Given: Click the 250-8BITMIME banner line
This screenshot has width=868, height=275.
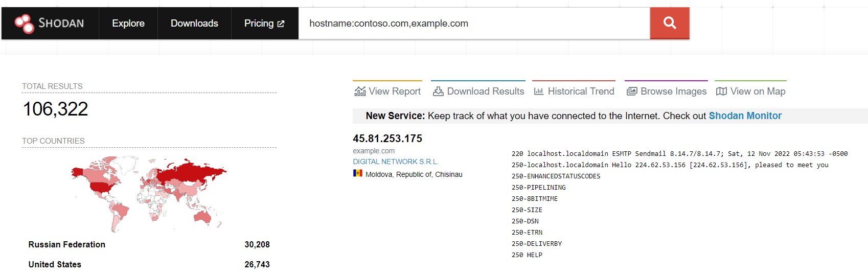Looking at the screenshot, I should (535, 199).
